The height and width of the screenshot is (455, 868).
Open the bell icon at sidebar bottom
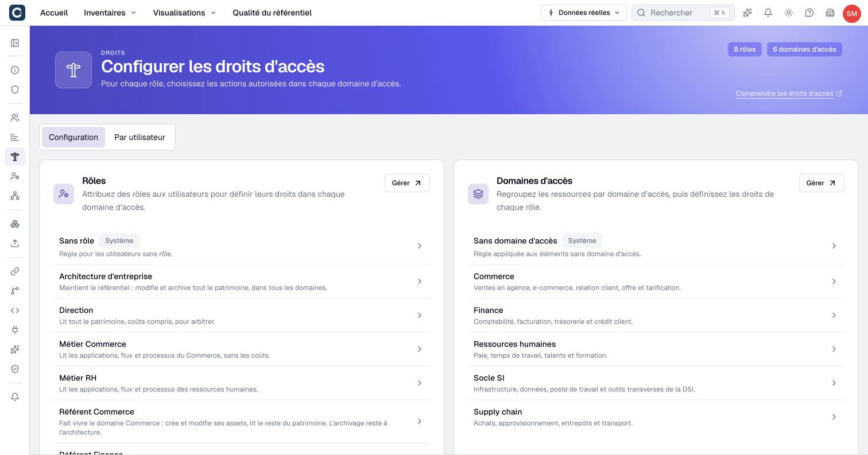point(15,397)
